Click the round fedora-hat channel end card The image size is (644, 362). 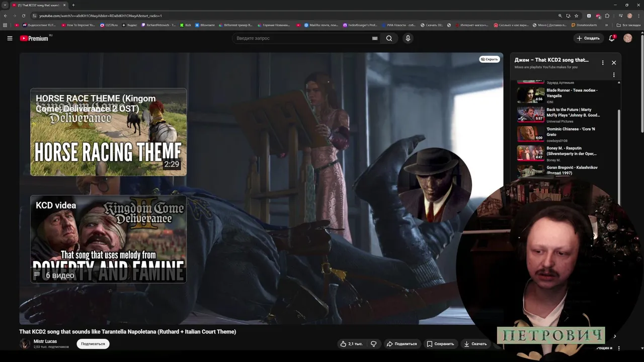click(x=435, y=185)
